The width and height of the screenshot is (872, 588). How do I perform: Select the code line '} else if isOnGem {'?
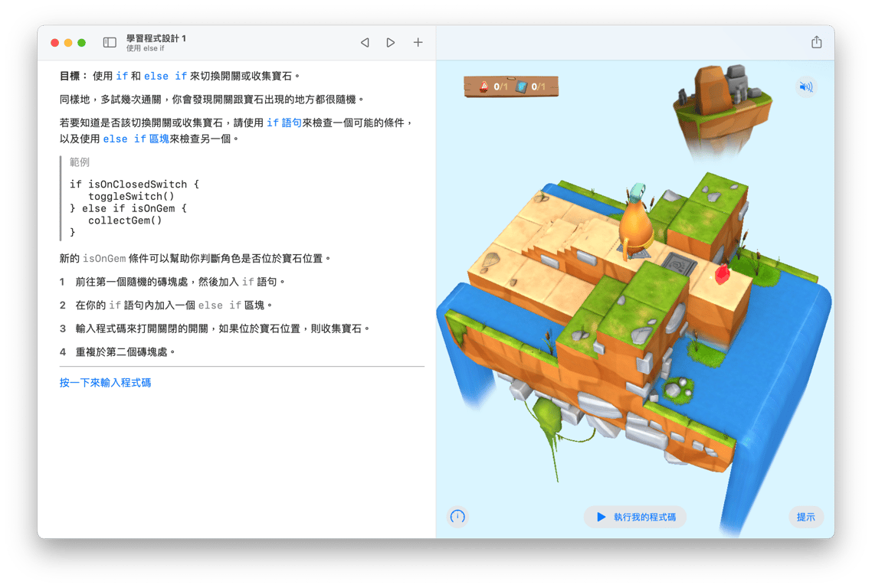coord(128,208)
